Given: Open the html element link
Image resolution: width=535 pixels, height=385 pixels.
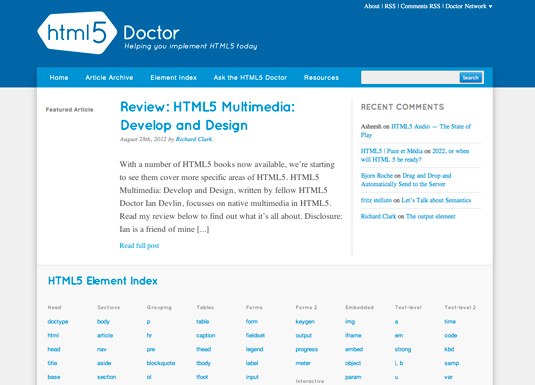Looking at the screenshot, I should 53,335.
